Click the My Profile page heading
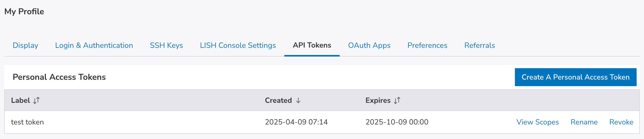644x139 pixels. [24, 12]
